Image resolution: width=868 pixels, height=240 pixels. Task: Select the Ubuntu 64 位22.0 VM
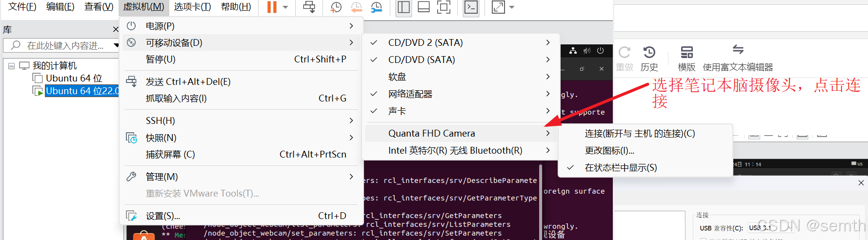(82, 91)
